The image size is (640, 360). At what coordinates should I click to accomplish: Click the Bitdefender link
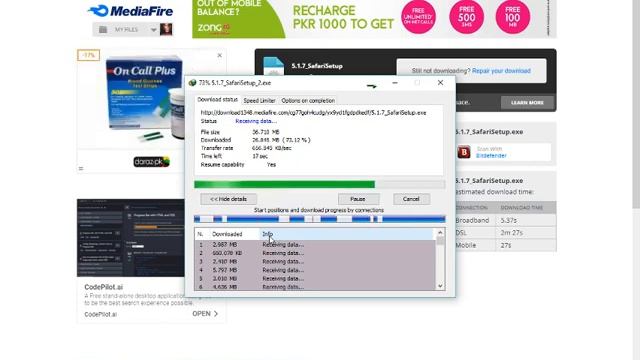tap(491, 156)
